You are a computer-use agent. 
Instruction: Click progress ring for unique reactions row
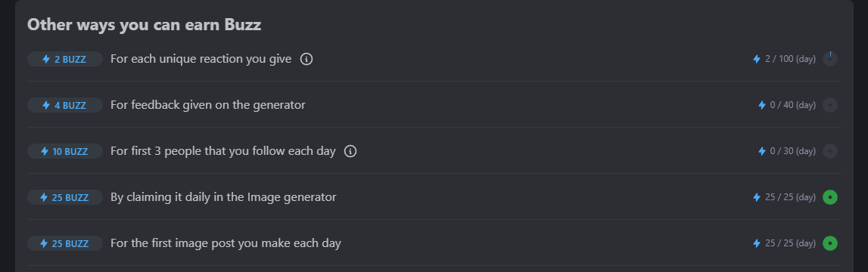830,59
